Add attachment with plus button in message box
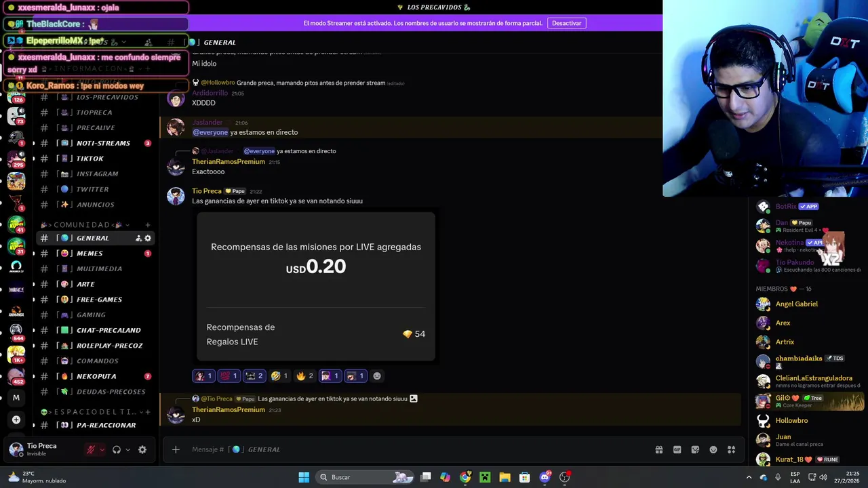 176,449
